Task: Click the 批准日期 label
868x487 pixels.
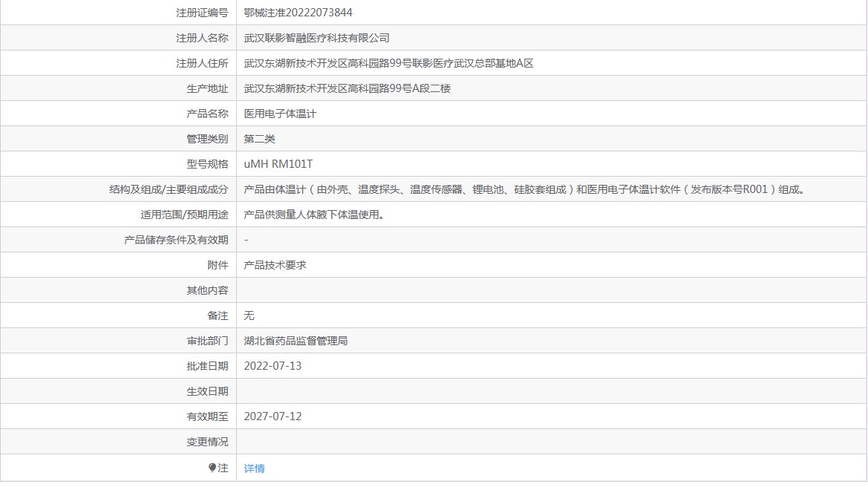Action: point(207,366)
